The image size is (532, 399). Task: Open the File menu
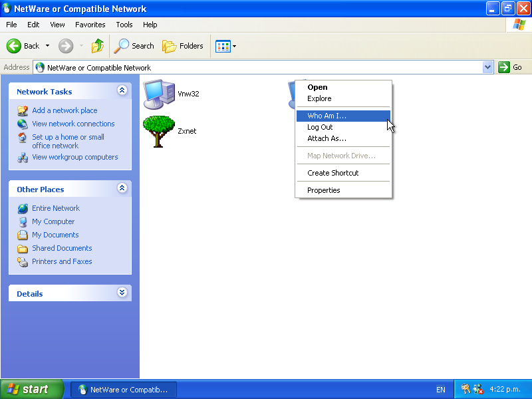tap(11, 25)
